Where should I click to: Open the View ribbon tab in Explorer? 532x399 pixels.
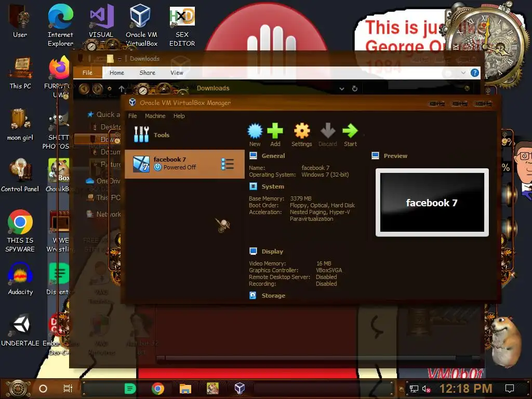(177, 73)
